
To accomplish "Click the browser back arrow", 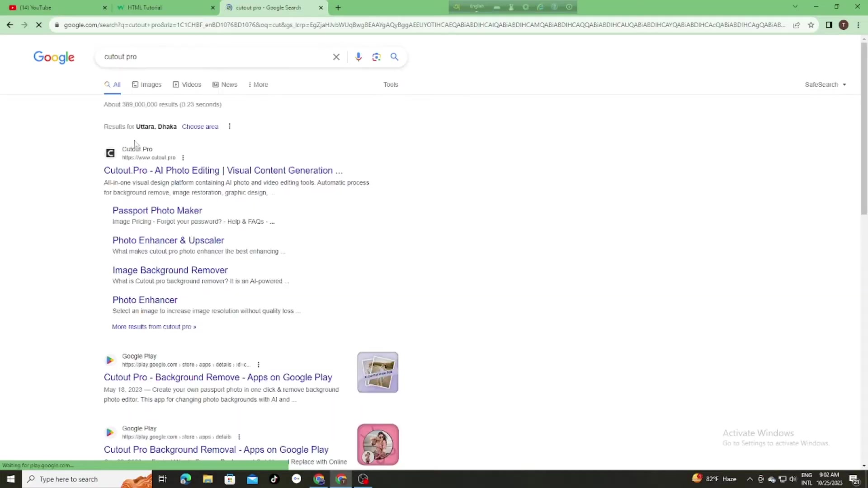I will (x=10, y=25).
